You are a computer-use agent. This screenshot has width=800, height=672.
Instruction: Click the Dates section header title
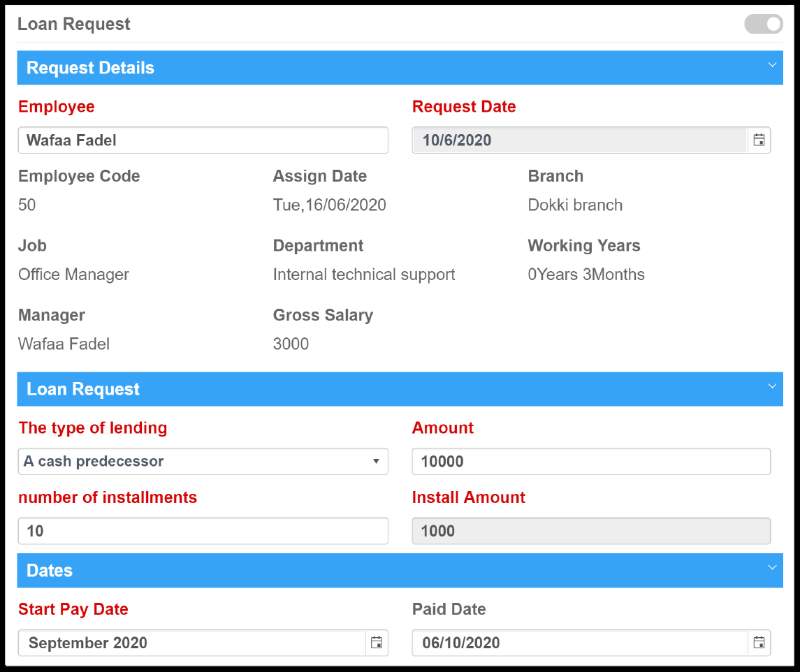(x=50, y=571)
